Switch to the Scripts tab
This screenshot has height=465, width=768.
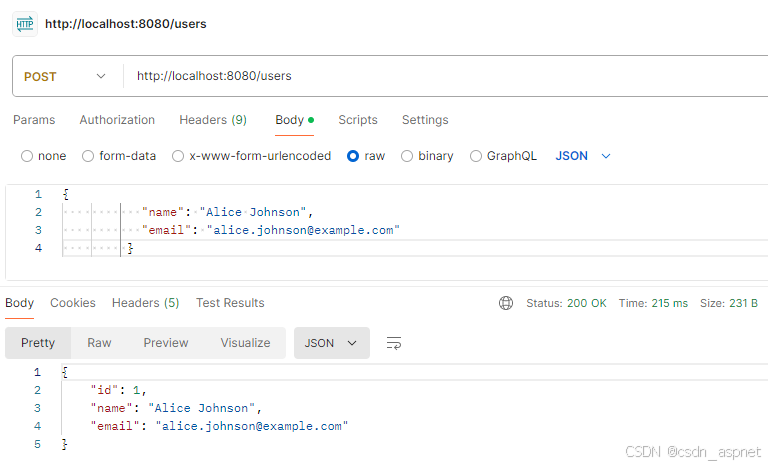coord(358,120)
